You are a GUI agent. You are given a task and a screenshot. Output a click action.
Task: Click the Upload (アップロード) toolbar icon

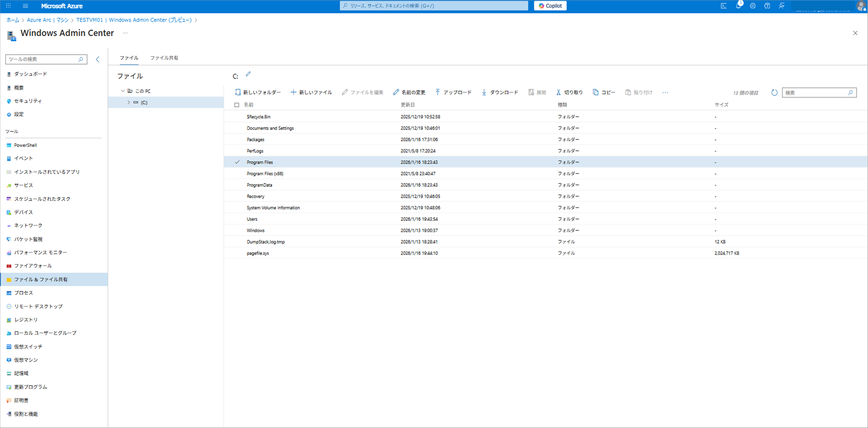pos(437,92)
